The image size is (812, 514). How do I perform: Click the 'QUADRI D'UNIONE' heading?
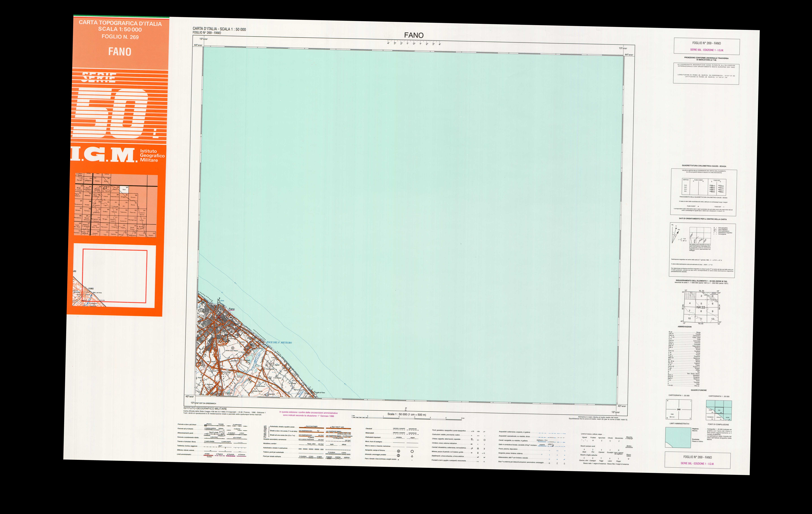[x=699, y=390]
